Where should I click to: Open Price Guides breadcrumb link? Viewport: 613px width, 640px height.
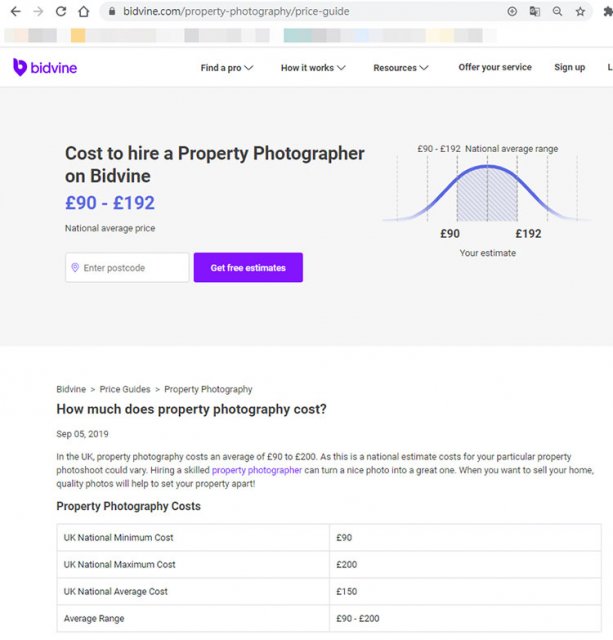click(x=125, y=389)
